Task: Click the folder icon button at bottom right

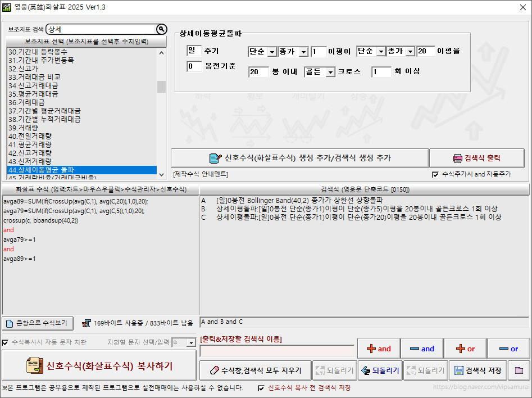Action: point(519,370)
